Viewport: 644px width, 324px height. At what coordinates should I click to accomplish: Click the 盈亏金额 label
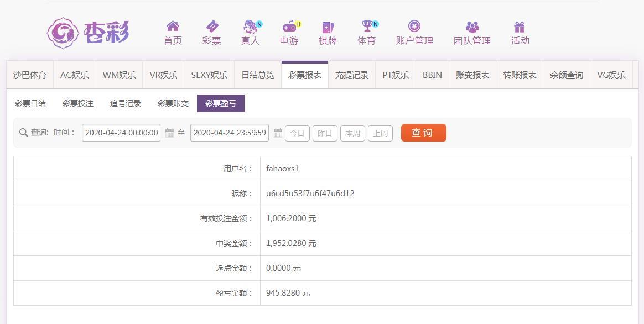tap(235, 293)
